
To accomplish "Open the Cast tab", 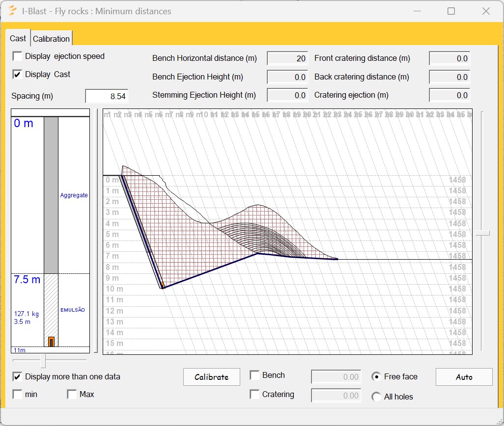I will coord(18,38).
